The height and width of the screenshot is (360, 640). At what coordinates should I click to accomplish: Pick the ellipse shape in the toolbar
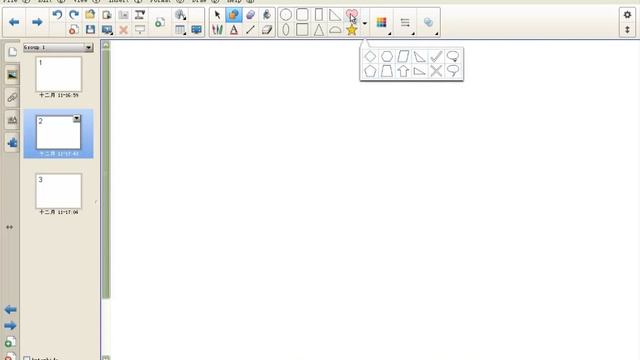[x=286, y=29]
